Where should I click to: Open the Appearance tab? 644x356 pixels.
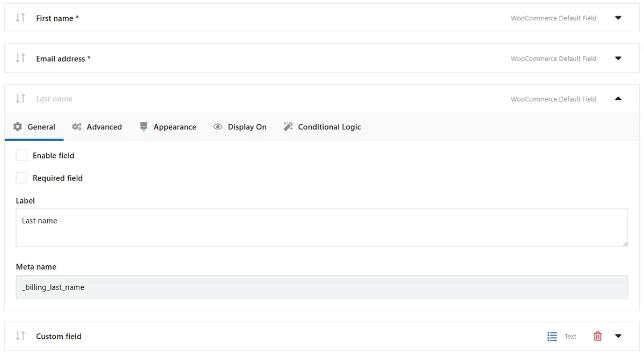pos(167,127)
